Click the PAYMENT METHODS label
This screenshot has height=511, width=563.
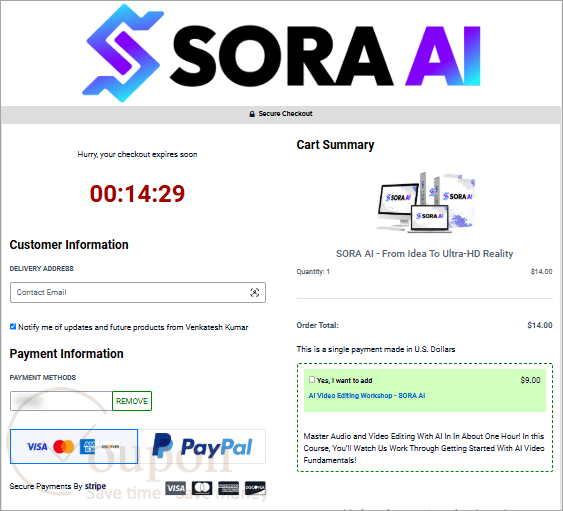[43, 378]
